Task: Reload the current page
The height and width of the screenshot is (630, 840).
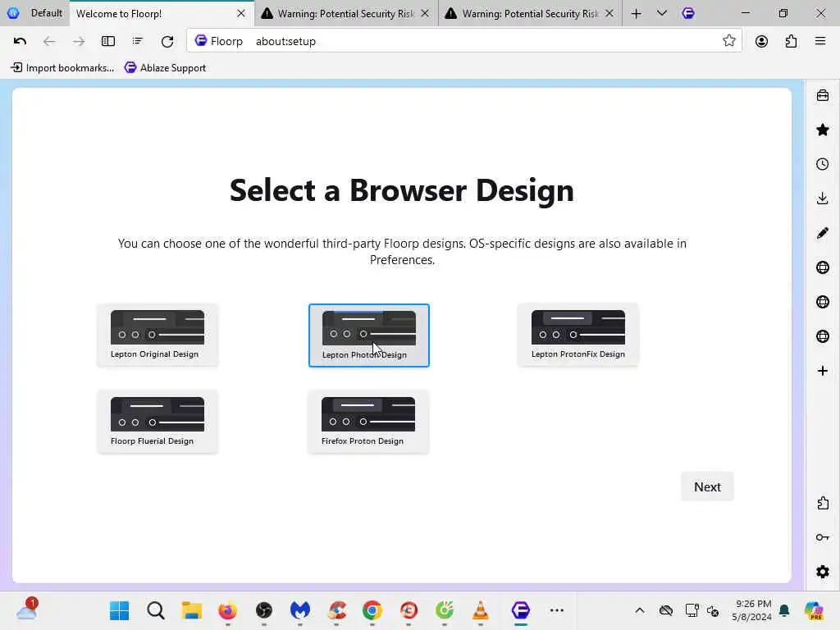Action: click(167, 41)
